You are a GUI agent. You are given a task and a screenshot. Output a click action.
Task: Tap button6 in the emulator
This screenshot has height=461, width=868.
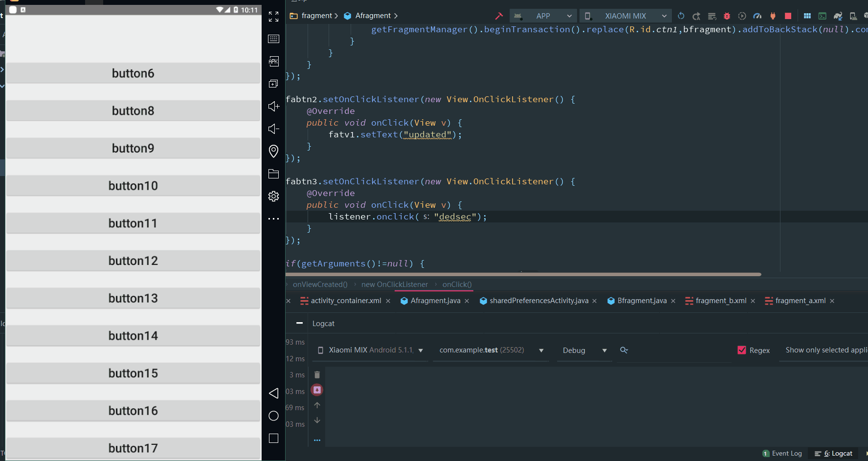point(133,73)
